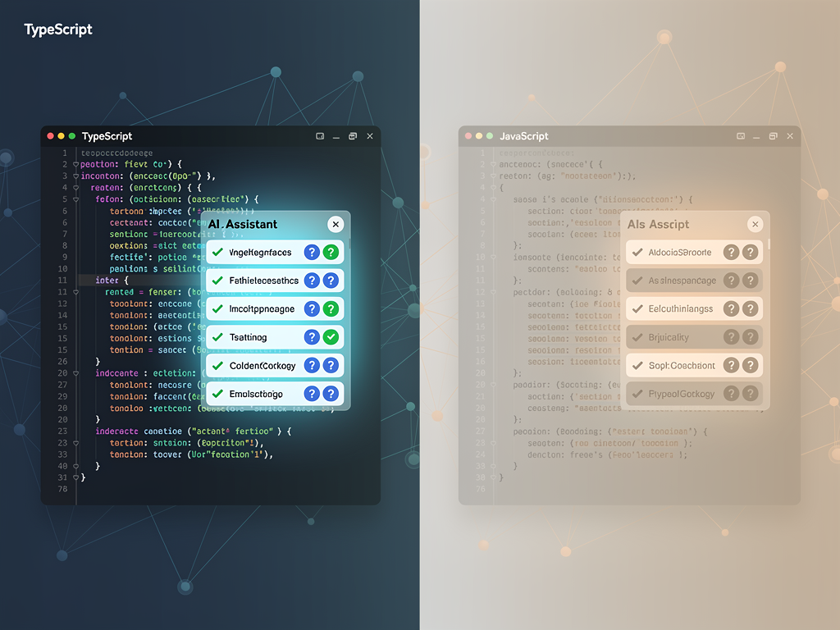Select the Fathielecesethcs suggestion row
840x630 pixels.
point(275,281)
